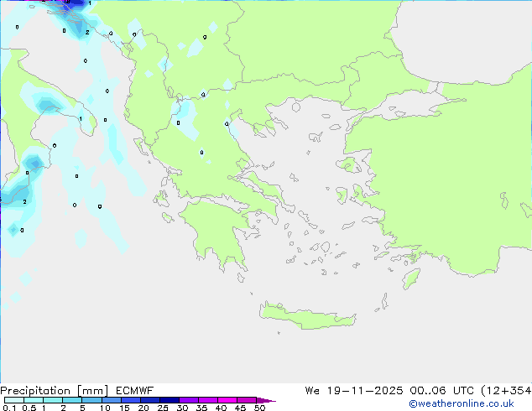Screen dimensions: 532x411
Task: Click the '[mm]' unit label
Action: click(93, 391)
